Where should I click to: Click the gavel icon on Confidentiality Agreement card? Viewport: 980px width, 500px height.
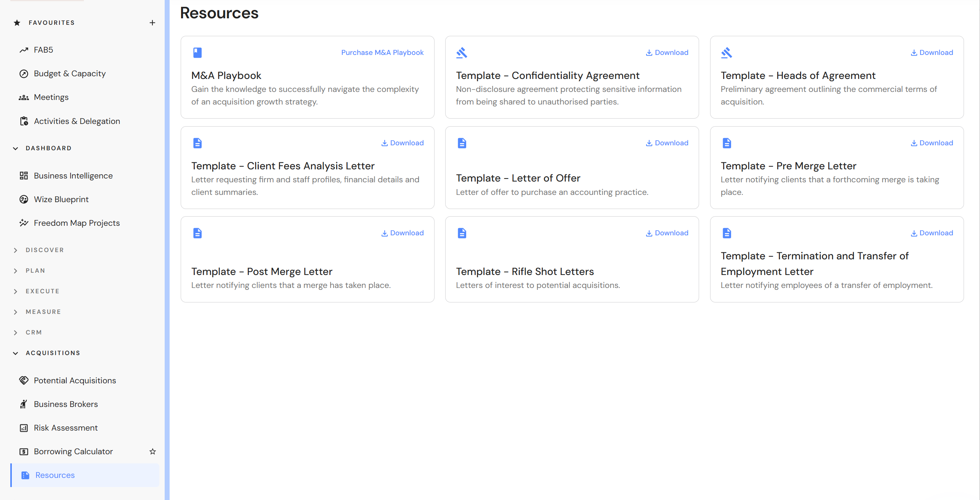(x=462, y=53)
